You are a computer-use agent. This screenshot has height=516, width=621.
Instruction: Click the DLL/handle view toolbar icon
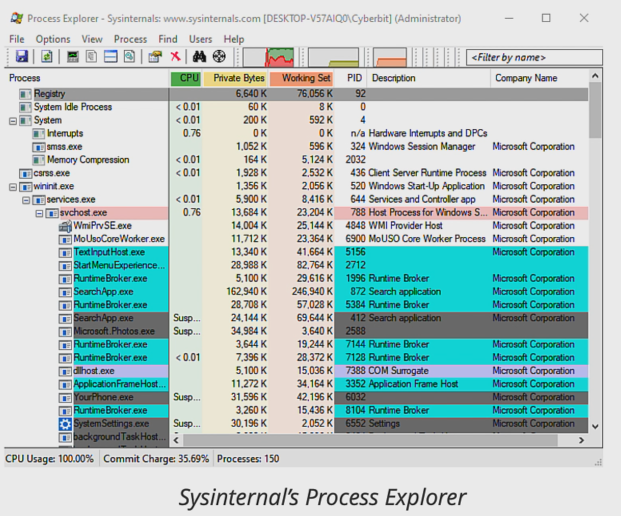129,57
